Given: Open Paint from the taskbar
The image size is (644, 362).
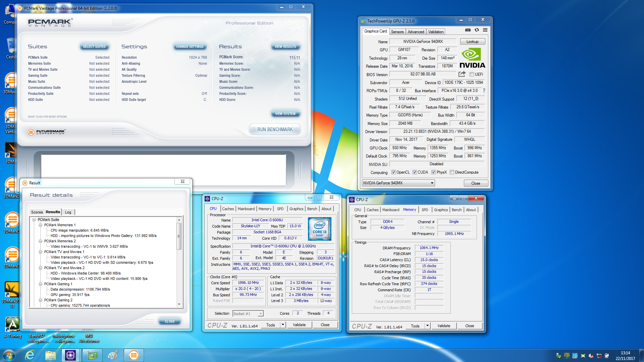Looking at the screenshot, I should pyautogui.click(x=113, y=355).
